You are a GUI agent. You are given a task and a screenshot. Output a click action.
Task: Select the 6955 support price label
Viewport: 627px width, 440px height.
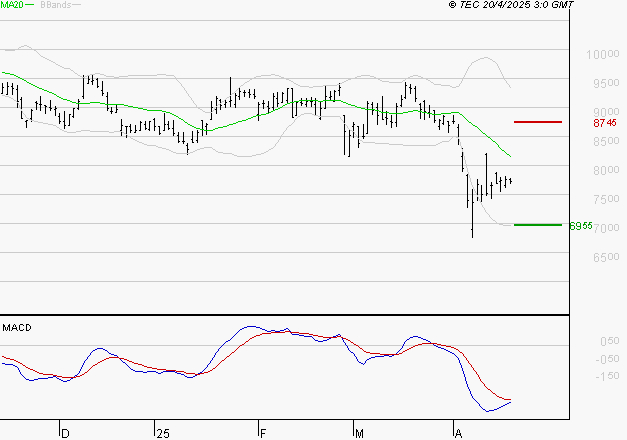click(580, 226)
